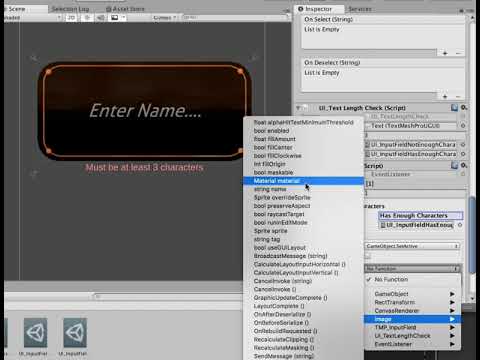Open gear menu of UI_Text Length Check script
Image resolution: width=480 pixels, height=360 pixels.
(x=464, y=108)
